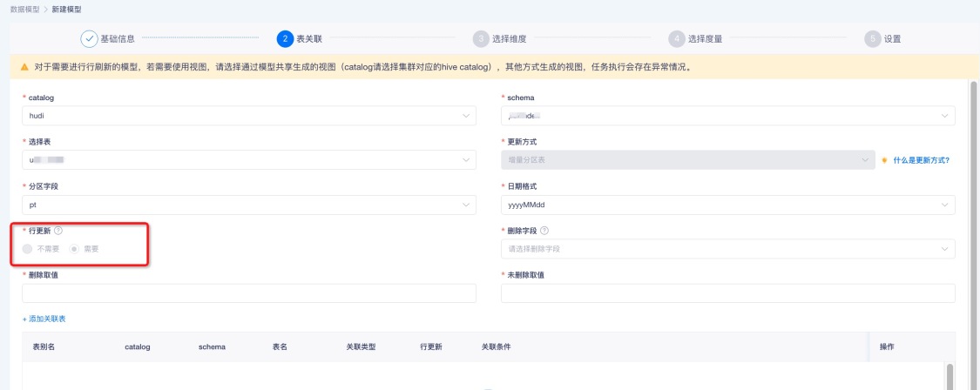Go to the 选择度量 step label

pos(705,39)
